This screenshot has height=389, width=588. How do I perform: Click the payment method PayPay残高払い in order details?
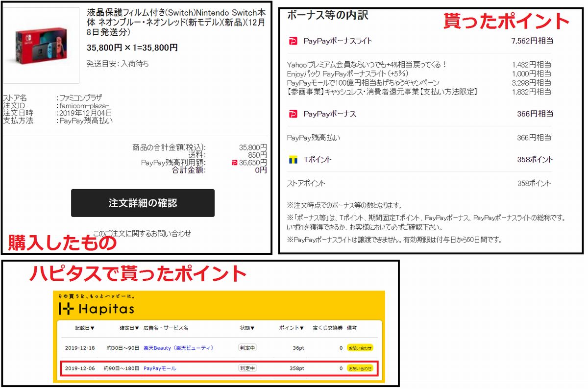[x=85, y=121]
